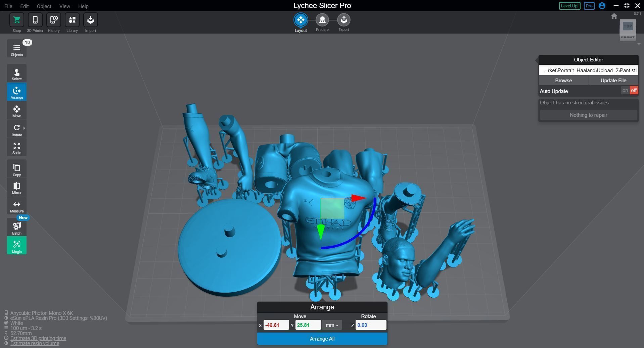
Task: Expand the view cube dropdown arrow
Action: (x=639, y=44)
